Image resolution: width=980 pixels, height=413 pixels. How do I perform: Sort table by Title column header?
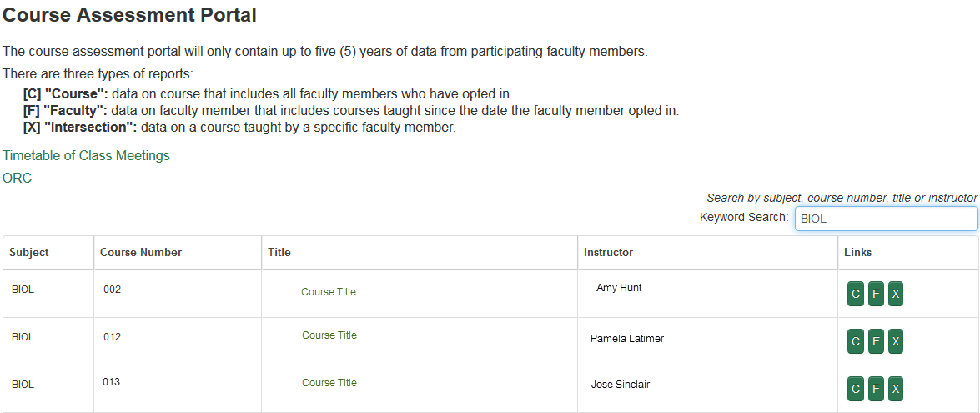279,252
